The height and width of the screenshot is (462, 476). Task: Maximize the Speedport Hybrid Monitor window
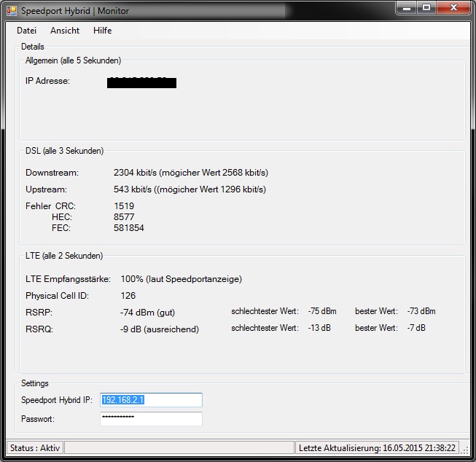[426, 8]
